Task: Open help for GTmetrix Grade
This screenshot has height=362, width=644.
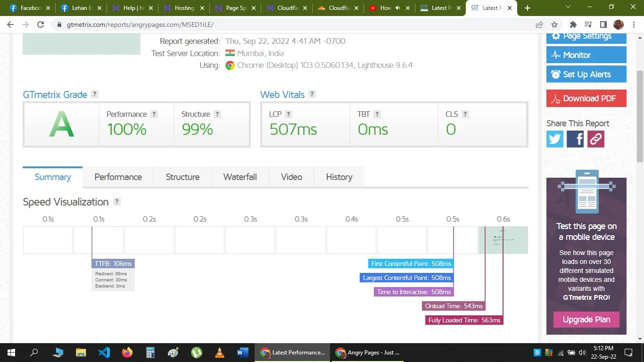Action: point(95,94)
